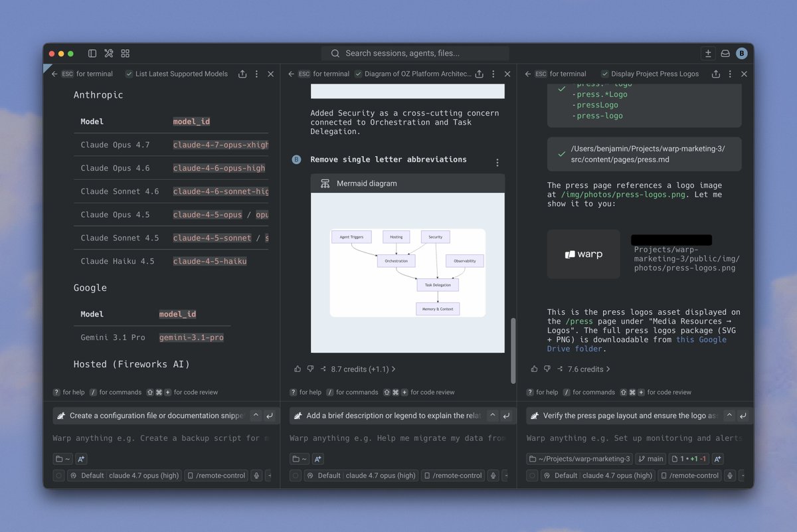Expand the Add a brief description suggestion

tap(492, 416)
